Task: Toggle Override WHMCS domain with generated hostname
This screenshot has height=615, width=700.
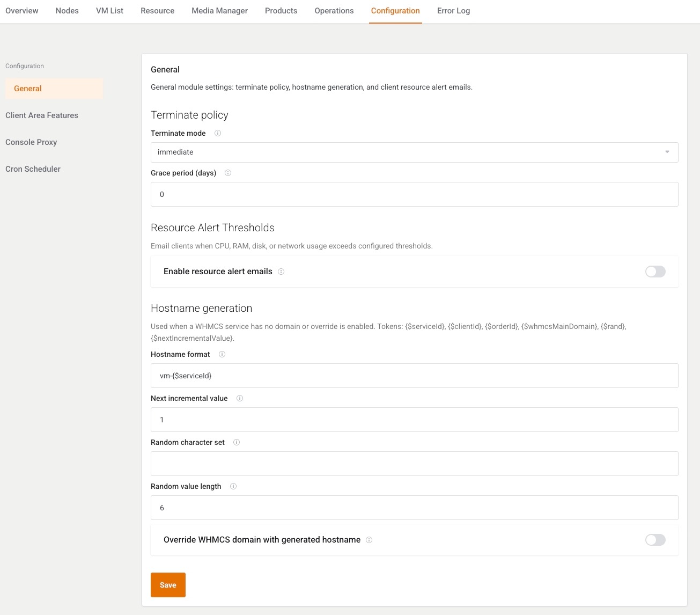Action: (655, 540)
